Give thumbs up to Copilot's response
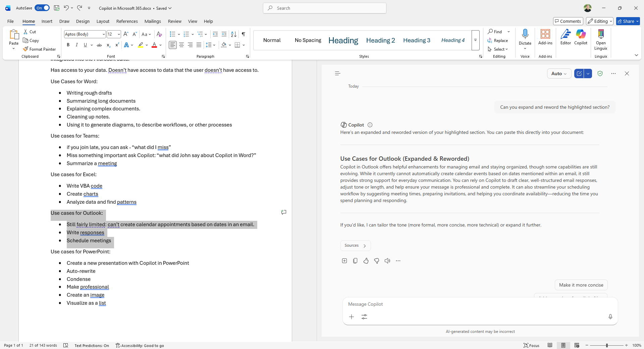 click(x=366, y=260)
